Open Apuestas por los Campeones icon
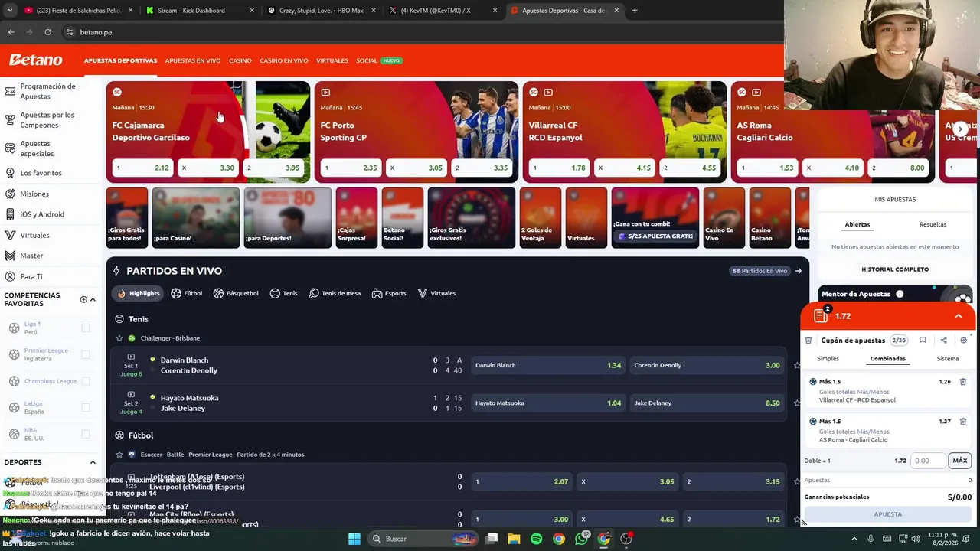Image resolution: width=980 pixels, height=551 pixels. pyautogui.click(x=10, y=120)
